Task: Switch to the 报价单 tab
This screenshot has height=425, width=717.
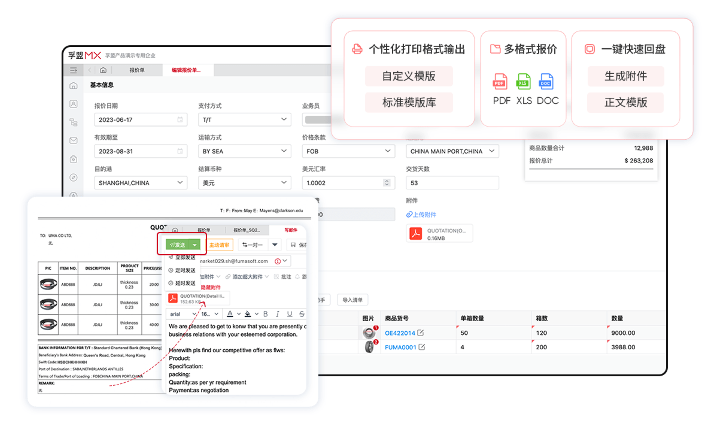Action: click(137, 70)
